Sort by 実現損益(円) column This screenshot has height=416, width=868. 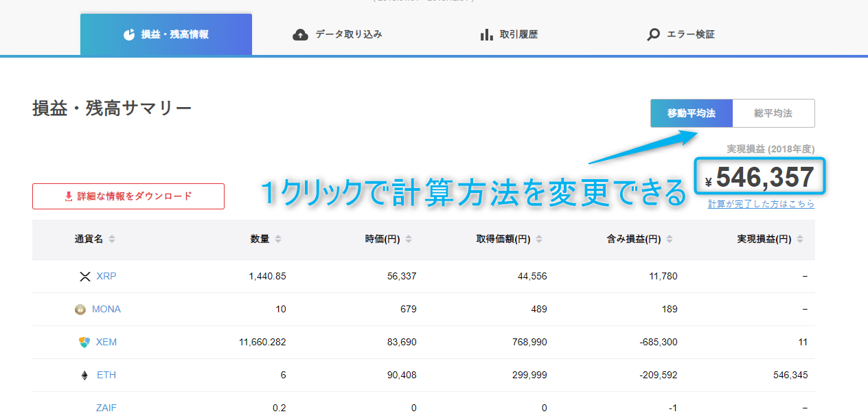point(770,240)
